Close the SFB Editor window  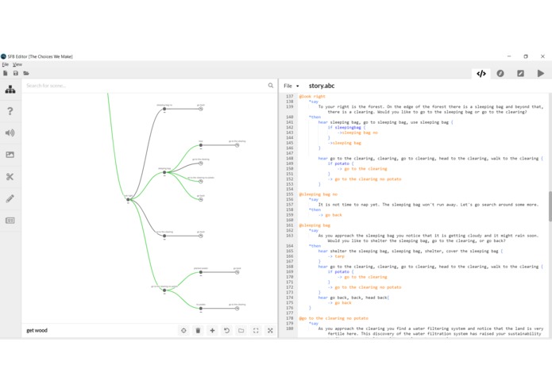(542, 56)
